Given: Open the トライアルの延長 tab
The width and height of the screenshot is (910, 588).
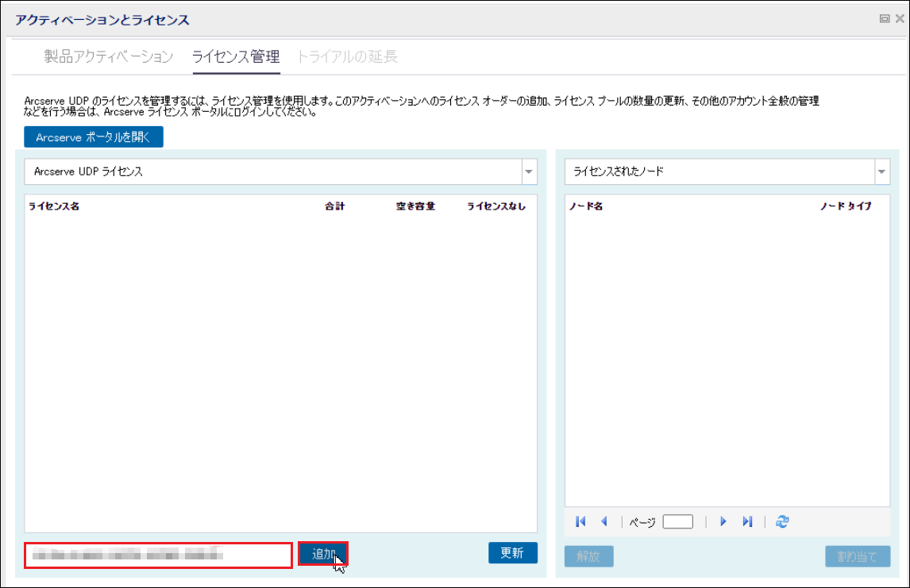Looking at the screenshot, I should pos(347,56).
